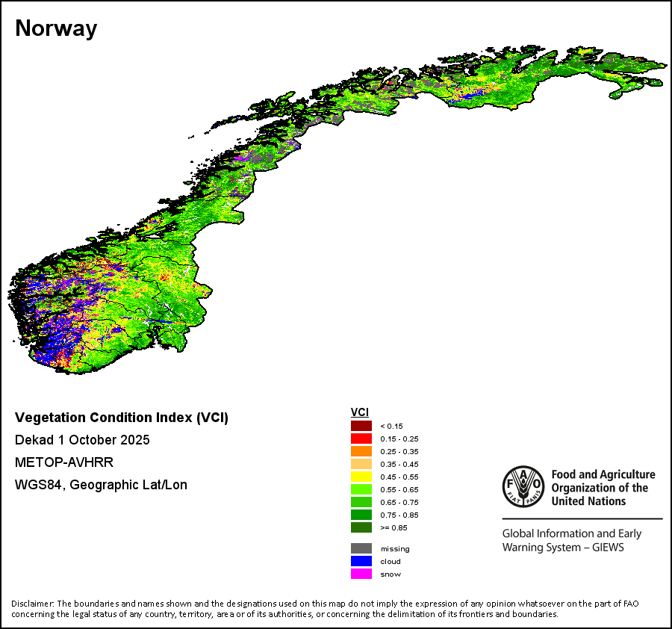672x629 pixels.
Task: Select the magenta 'snow' legend swatch
Action: 361,574
